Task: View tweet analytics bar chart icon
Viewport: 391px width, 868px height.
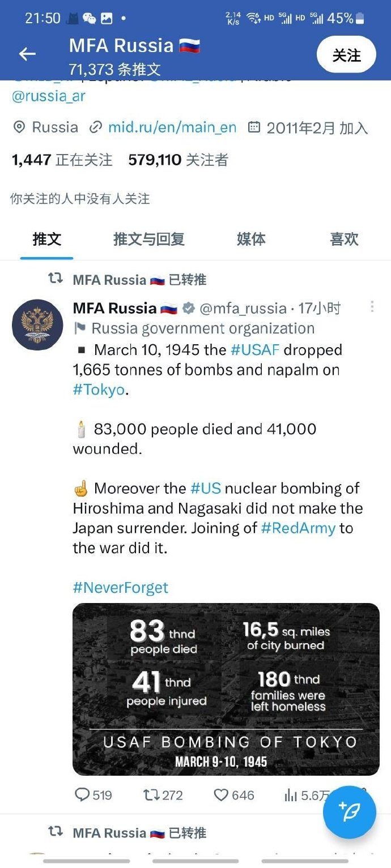Action: [291, 796]
